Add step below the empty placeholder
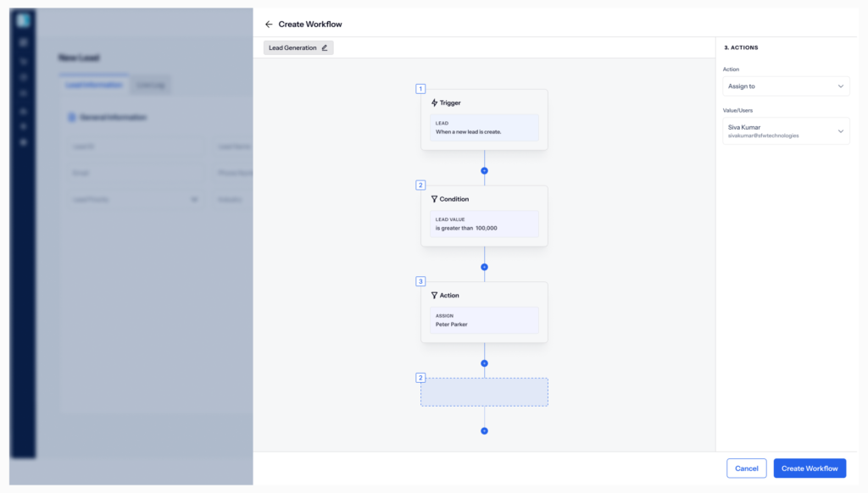This screenshot has width=868, height=493. pos(484,431)
